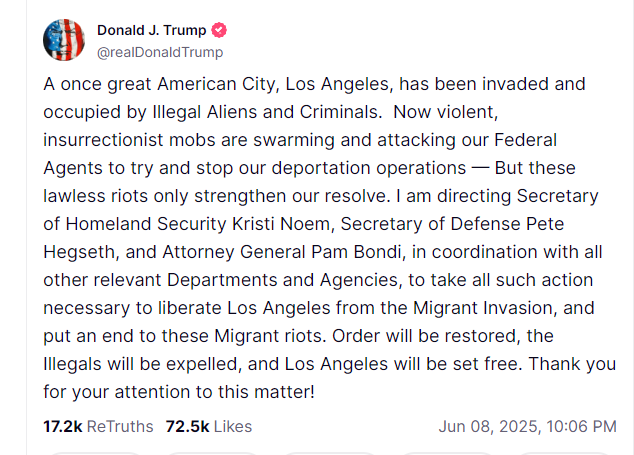Select the post's opening line about Los Angeles
This screenshot has height=455, width=634.
pos(314,84)
